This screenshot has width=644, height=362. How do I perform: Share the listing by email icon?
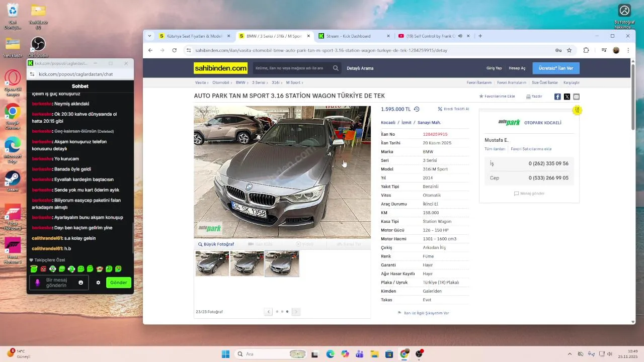pos(577,97)
